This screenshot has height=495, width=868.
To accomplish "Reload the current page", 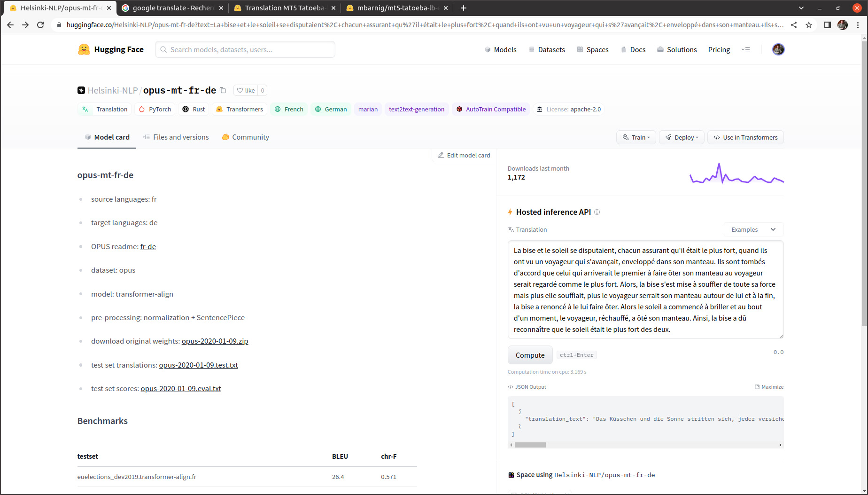I will click(x=40, y=25).
